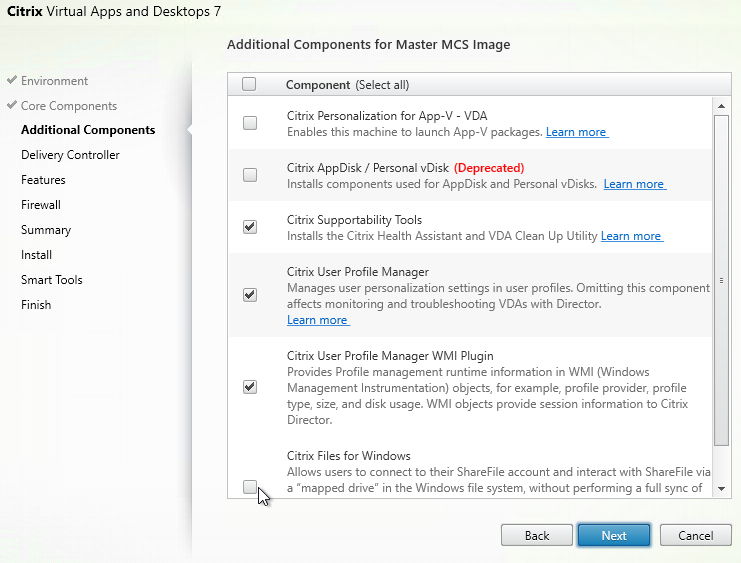Screen dimensions: 741x563
Task: Select Smart Tools step in sidebar
Action: click(x=52, y=280)
